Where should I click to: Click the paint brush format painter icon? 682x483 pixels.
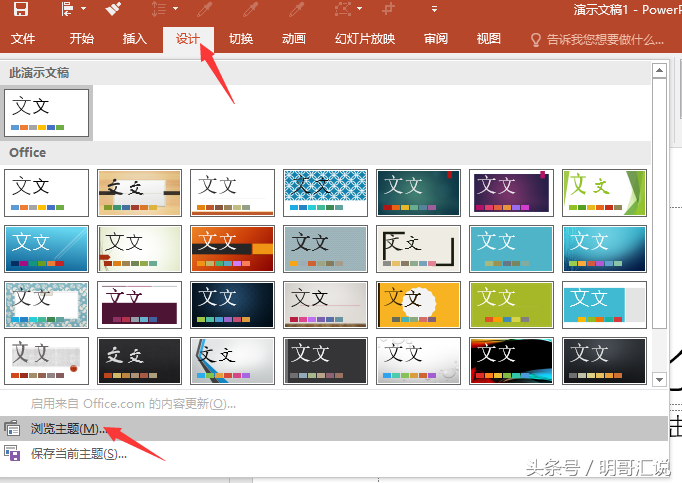[113, 9]
